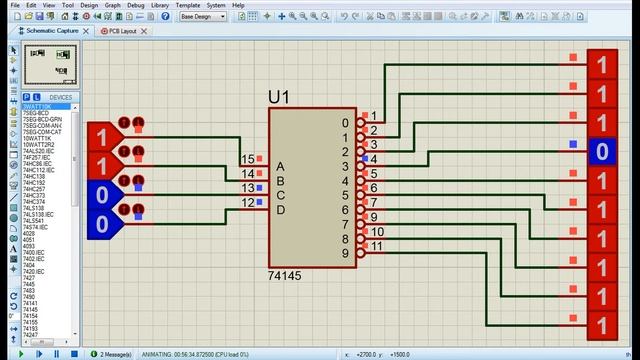Click the Zoom Out magnifier icon
Viewport: 640px width, 360px height.
[x=303, y=16]
